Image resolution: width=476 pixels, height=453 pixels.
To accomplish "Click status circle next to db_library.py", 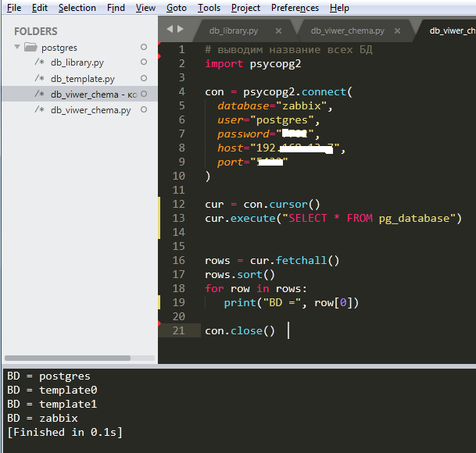I will click(x=144, y=62).
